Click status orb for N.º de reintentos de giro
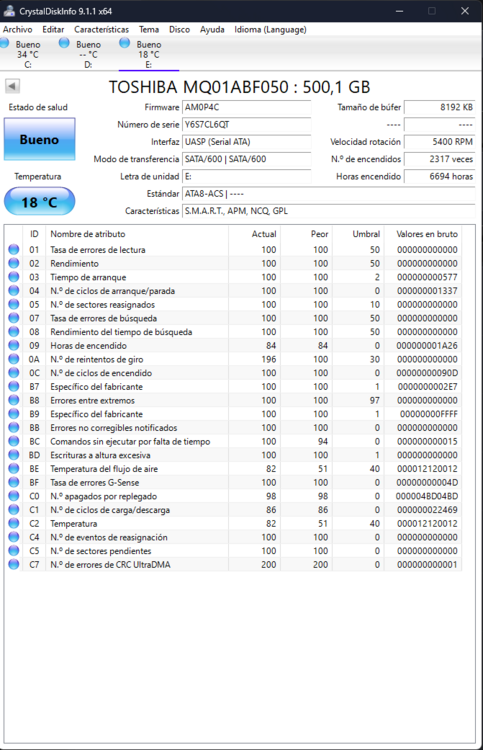This screenshot has width=483, height=750. click(14, 359)
